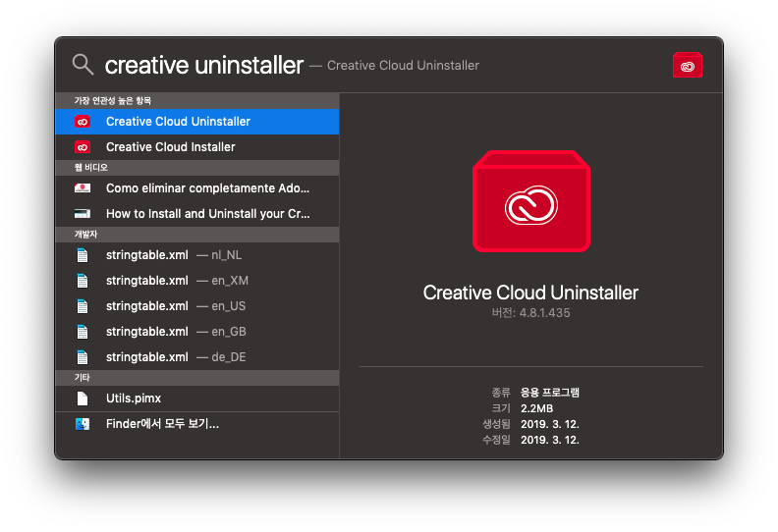
Task: Click the 웹 비디오 section header
Action: click(x=197, y=168)
